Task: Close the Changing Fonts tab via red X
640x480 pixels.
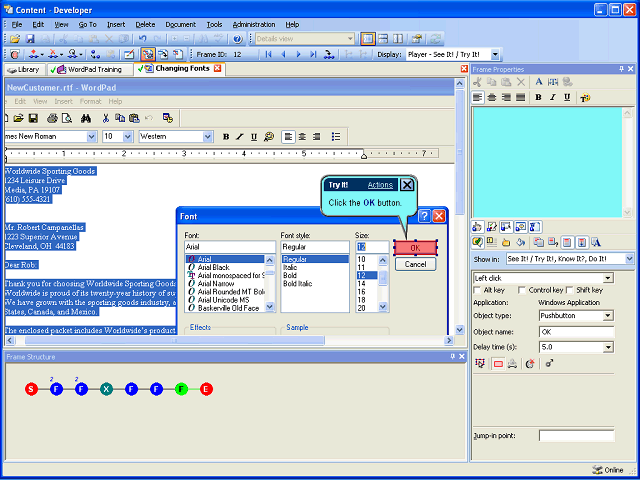Action: [218, 69]
